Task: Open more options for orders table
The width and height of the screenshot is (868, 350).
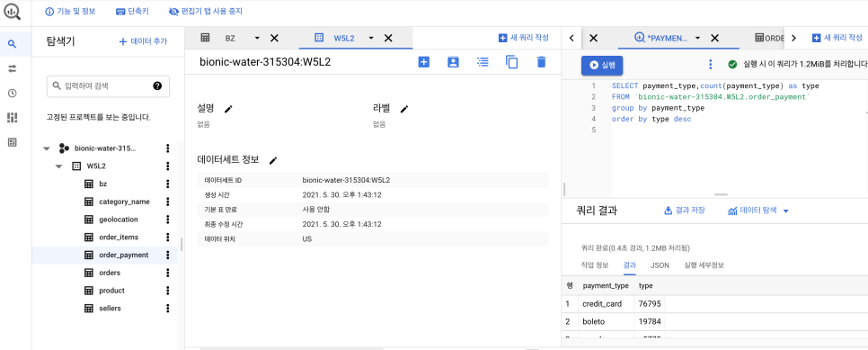Action: 168,273
